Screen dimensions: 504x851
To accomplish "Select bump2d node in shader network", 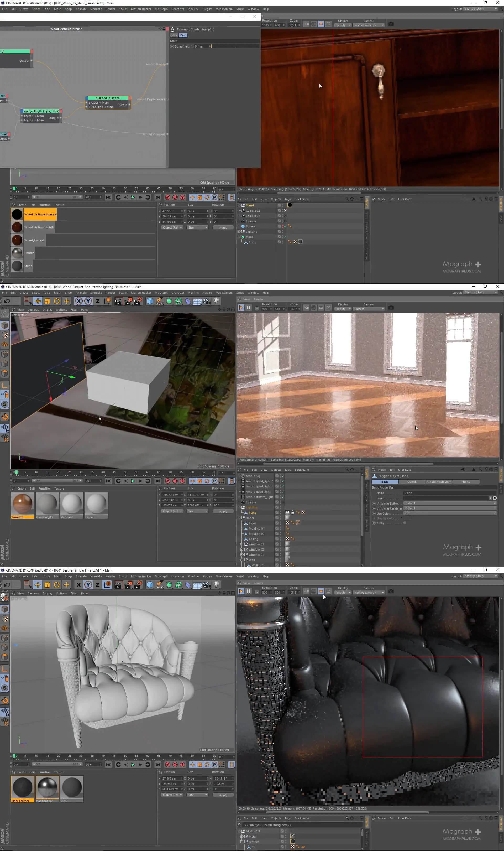I will pos(108,103).
